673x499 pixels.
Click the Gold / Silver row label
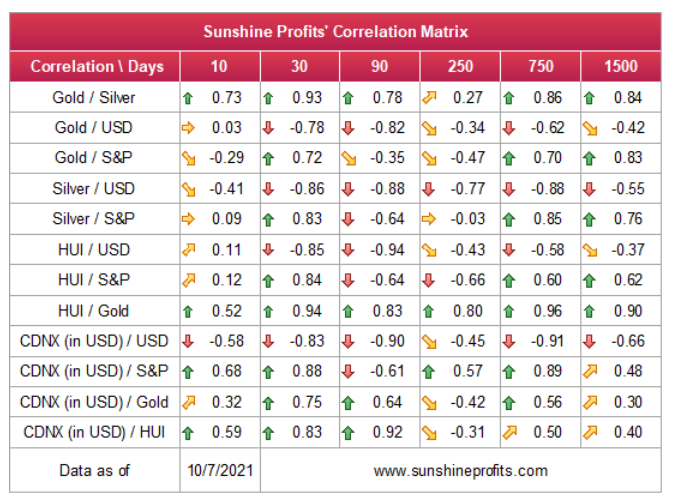click(x=94, y=98)
